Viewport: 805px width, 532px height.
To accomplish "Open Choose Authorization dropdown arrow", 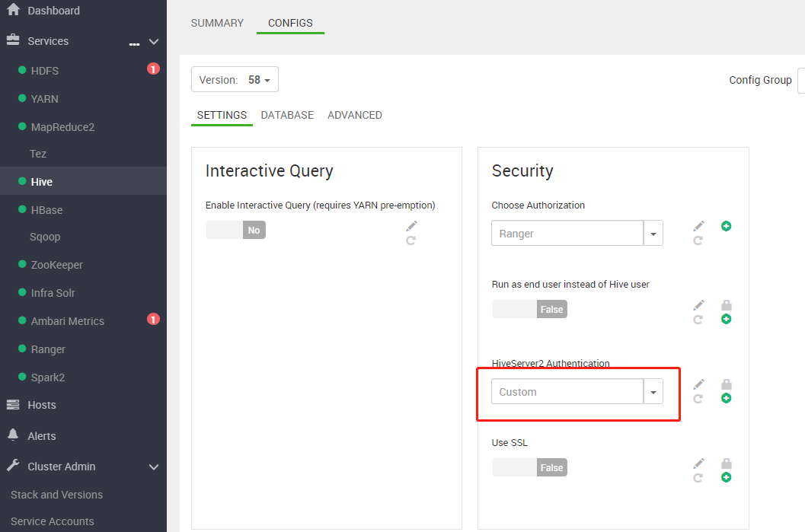I will coord(653,234).
